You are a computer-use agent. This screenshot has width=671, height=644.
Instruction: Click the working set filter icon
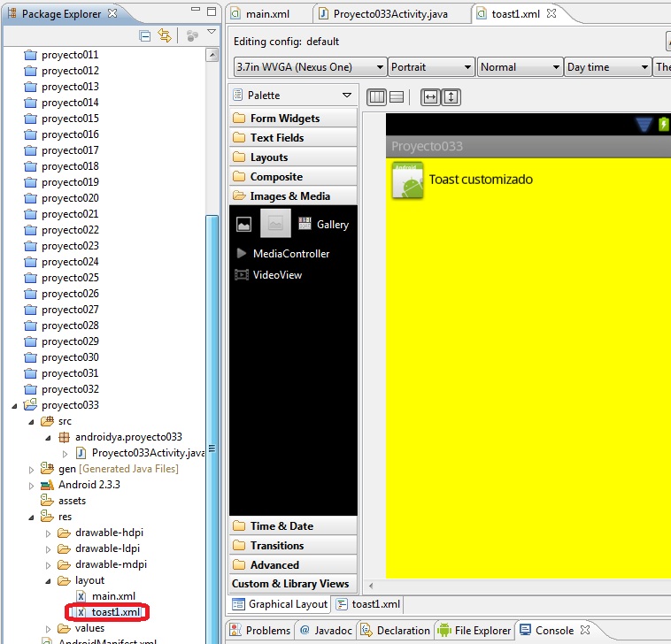tap(192, 36)
